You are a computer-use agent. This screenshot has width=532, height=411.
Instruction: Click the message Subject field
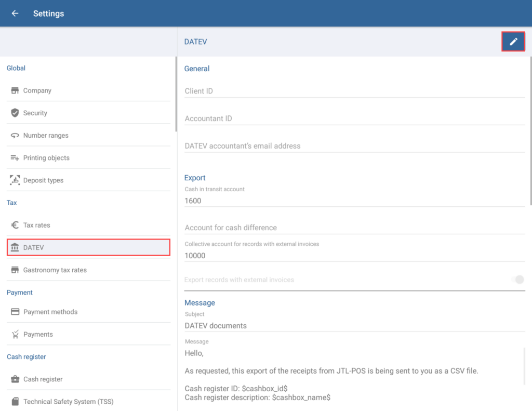pos(354,326)
